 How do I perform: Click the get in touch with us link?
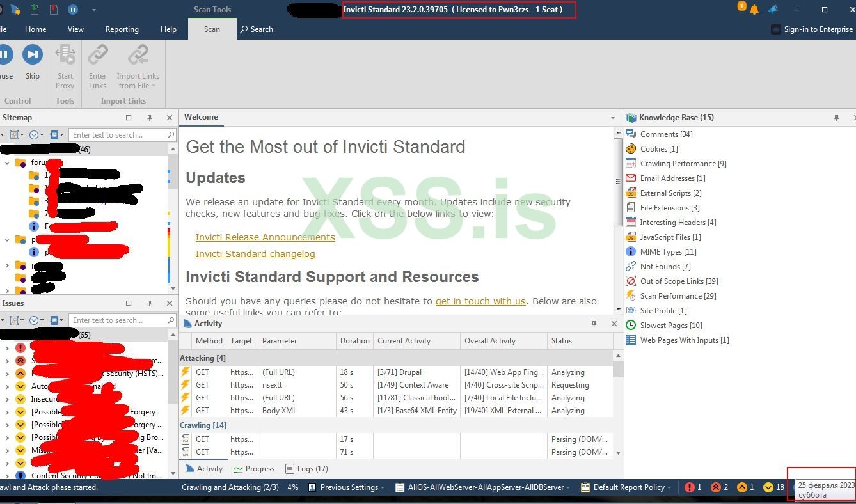(x=480, y=301)
